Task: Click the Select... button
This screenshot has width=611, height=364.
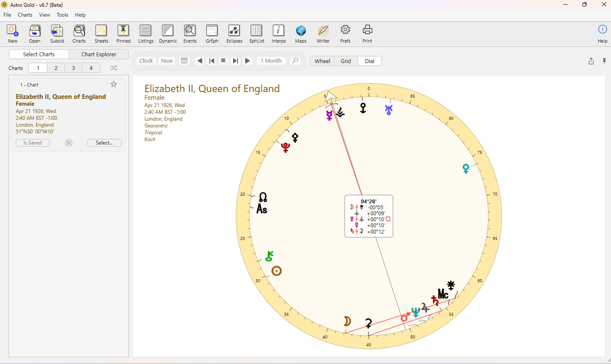Action: [104, 143]
